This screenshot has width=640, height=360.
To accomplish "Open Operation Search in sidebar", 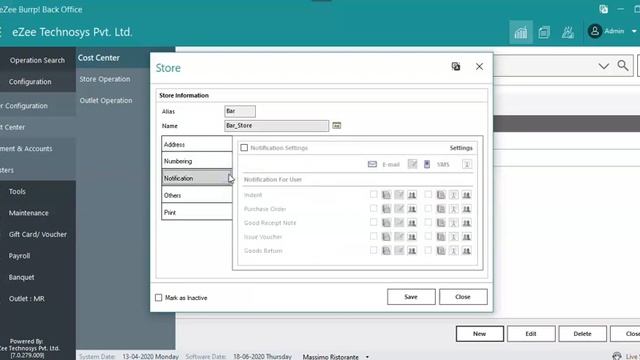I will [38, 60].
